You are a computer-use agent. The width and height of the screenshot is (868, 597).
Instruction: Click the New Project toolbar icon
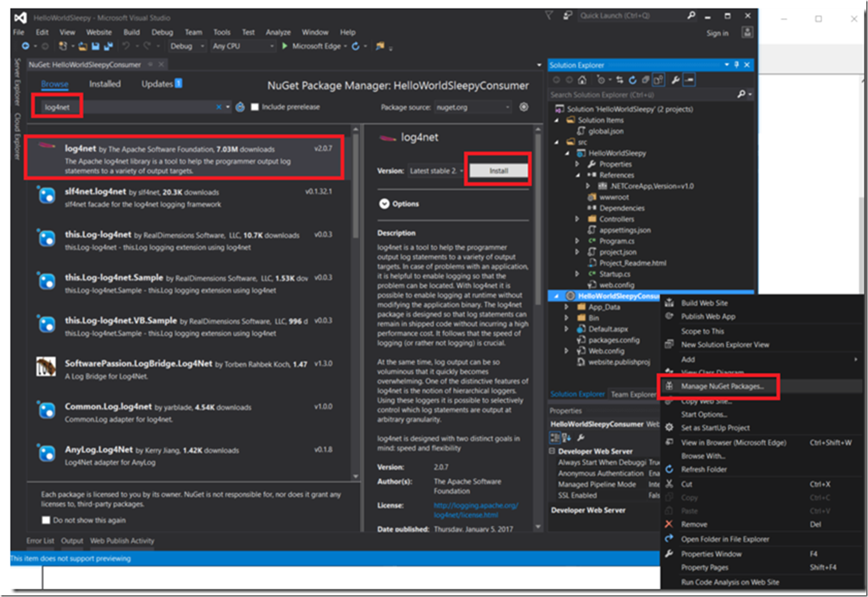pyautogui.click(x=63, y=46)
